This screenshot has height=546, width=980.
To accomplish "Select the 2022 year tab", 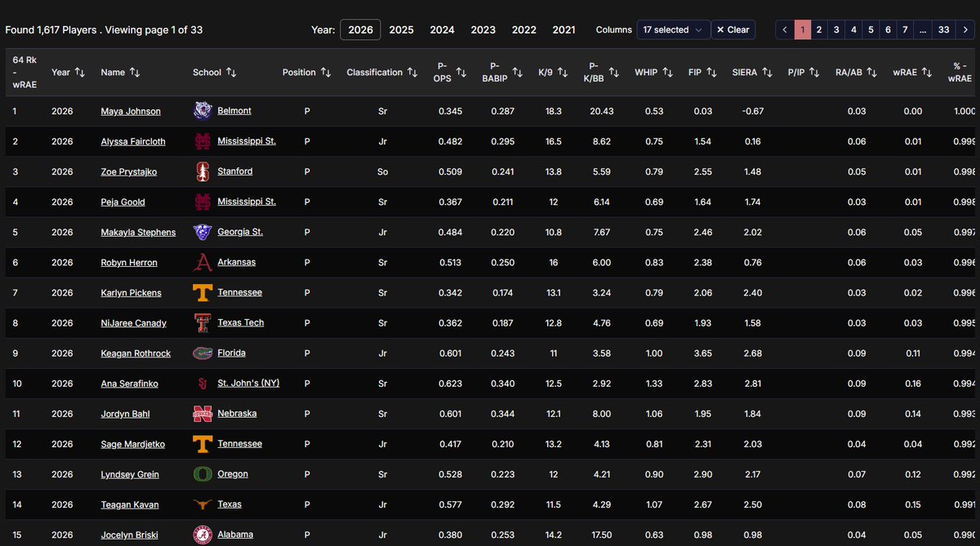I will [x=523, y=29].
